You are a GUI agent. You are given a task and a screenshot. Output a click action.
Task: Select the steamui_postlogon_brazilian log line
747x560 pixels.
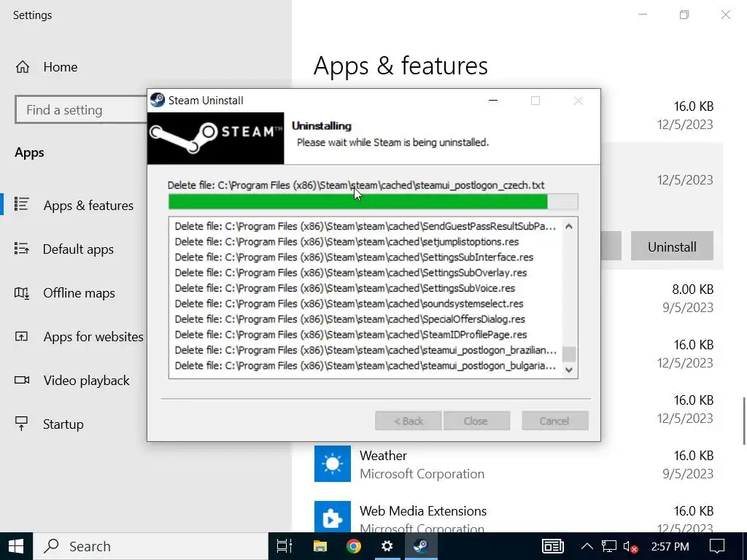pyautogui.click(x=365, y=350)
